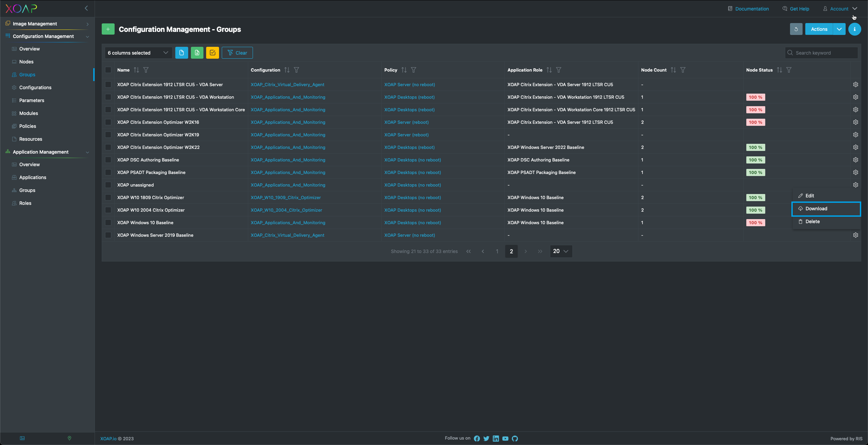Open gear menu for XOAP unassigned row
Screen dimensions: 868x445
coord(855,185)
